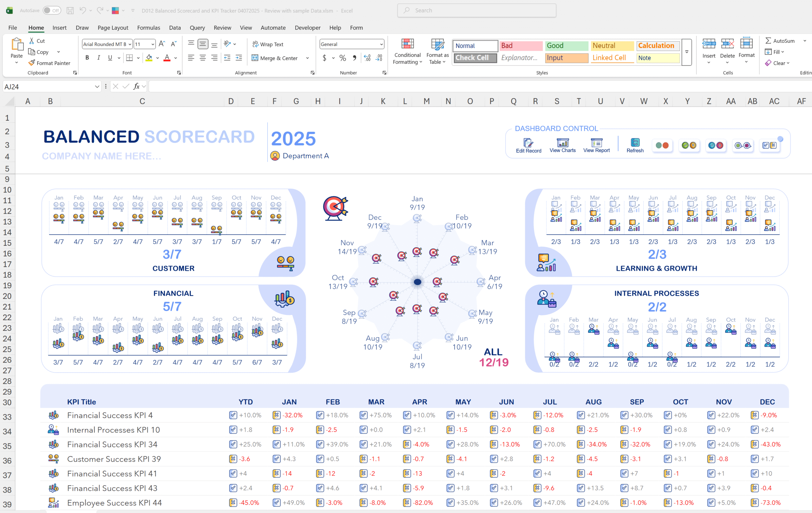
Task: Apply italic formatting in the ribbon
Action: pyautogui.click(x=98, y=58)
